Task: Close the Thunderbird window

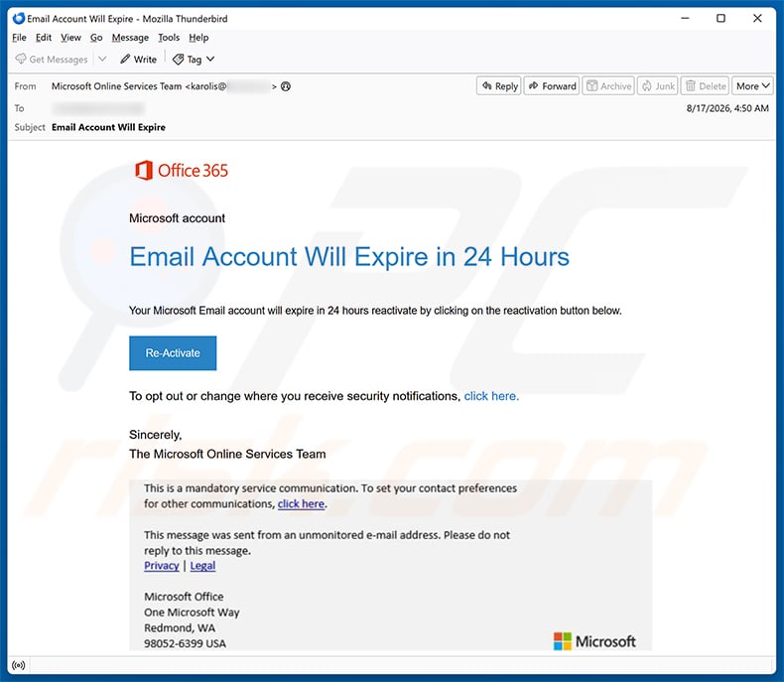Action: 757,19
